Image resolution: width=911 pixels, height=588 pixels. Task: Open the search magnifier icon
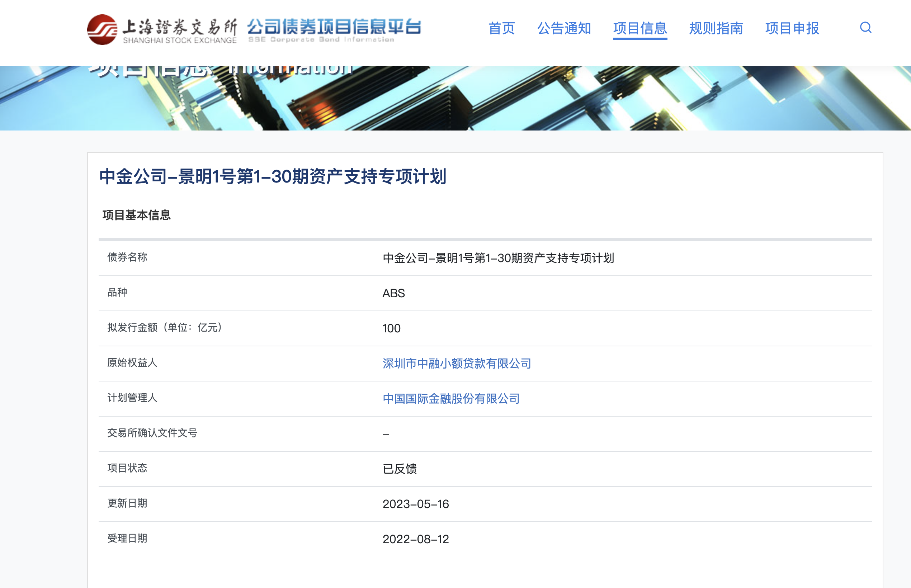tap(866, 29)
